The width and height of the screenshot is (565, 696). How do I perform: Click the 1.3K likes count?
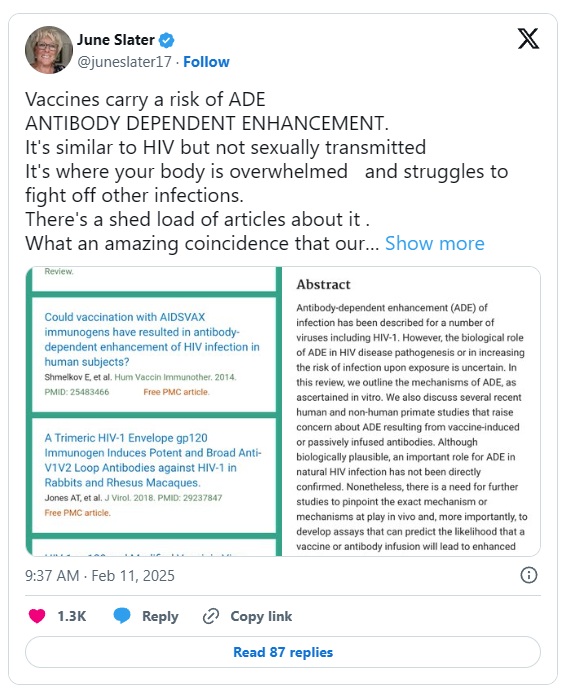click(71, 616)
